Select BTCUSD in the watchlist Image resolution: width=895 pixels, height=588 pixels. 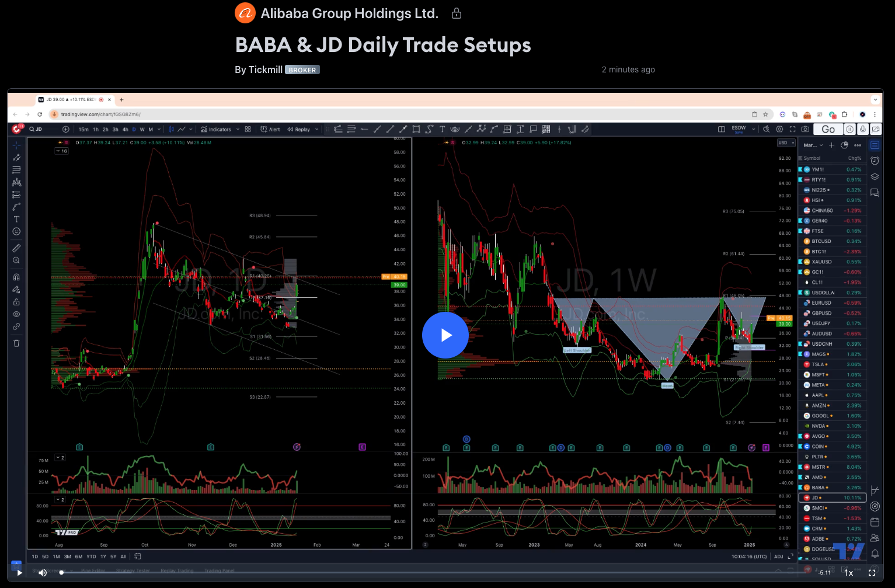tap(833, 241)
